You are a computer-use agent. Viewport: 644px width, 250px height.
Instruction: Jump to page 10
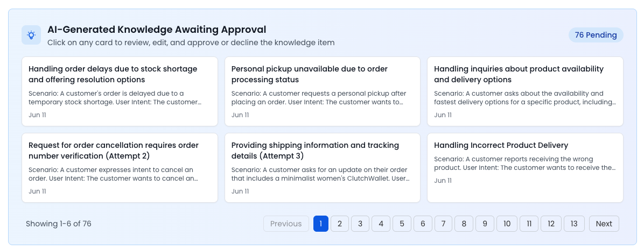507,224
